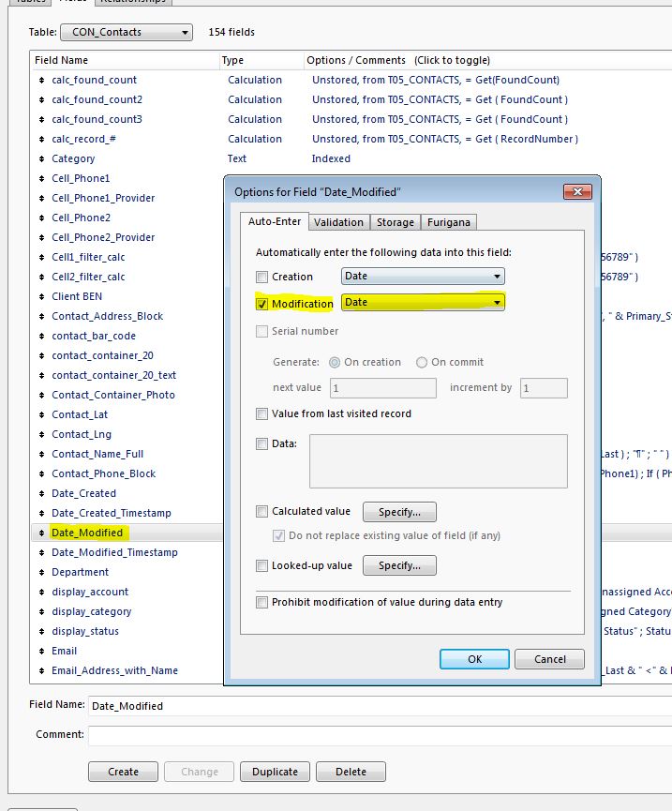Image resolution: width=672 pixels, height=811 pixels.
Task: Click reorder handle beside Contact_Name_Full
Action: [41, 454]
